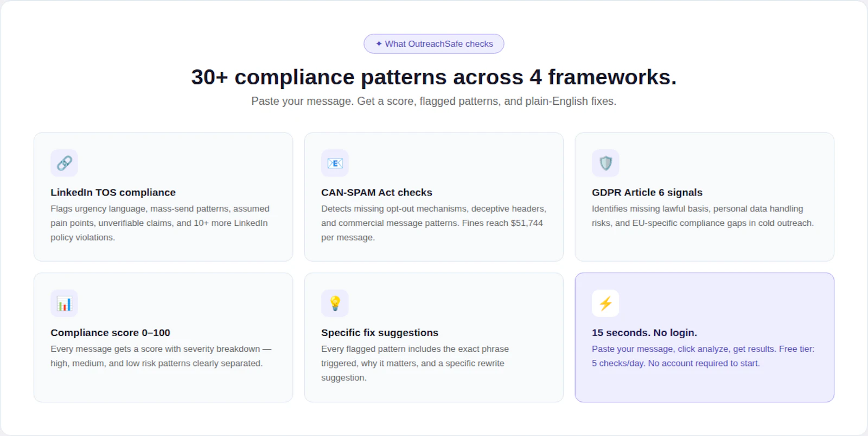Click the description starting 'Identifies missing lawful basis'
Screen dimensions: 868x436
pyautogui.click(x=703, y=216)
